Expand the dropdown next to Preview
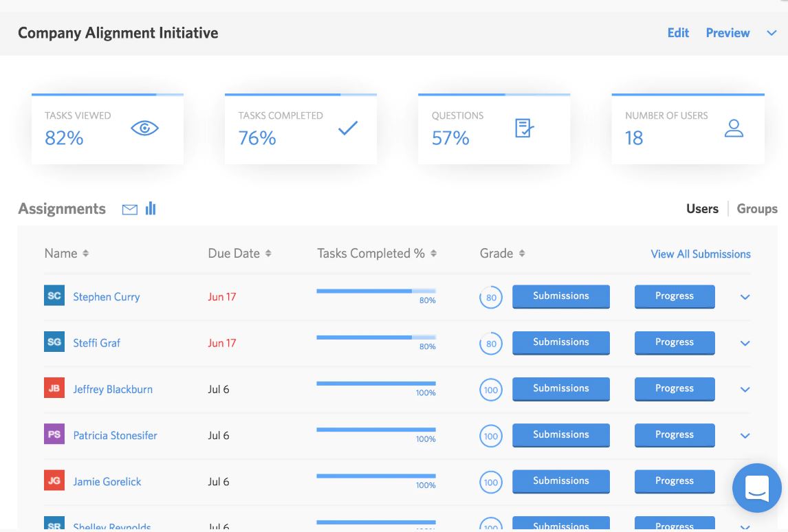The width and height of the screenshot is (788, 532). click(771, 33)
